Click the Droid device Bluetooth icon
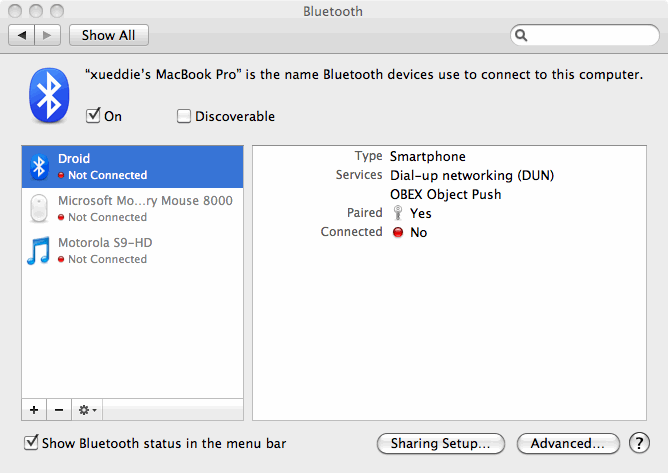This screenshot has height=473, width=668. pyautogui.click(x=38, y=166)
